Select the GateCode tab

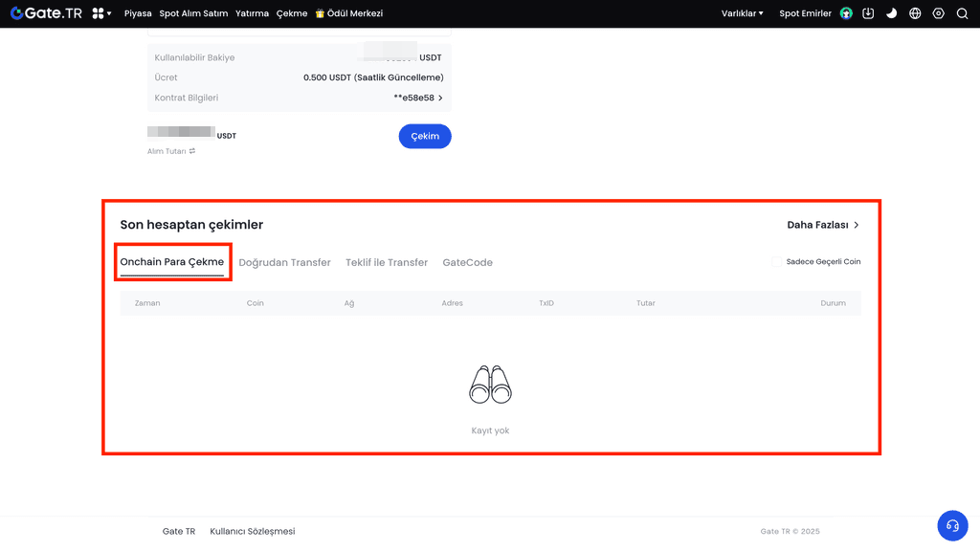(x=467, y=262)
